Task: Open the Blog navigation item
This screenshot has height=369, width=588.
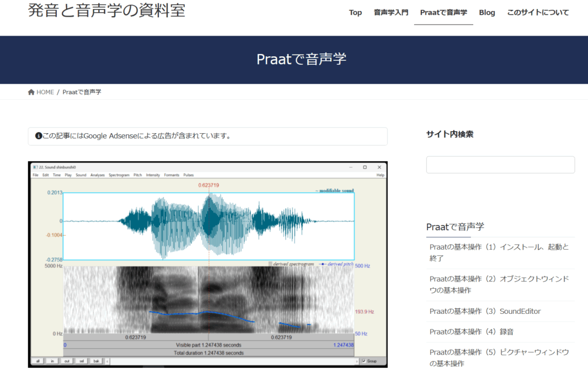Action: point(487,13)
